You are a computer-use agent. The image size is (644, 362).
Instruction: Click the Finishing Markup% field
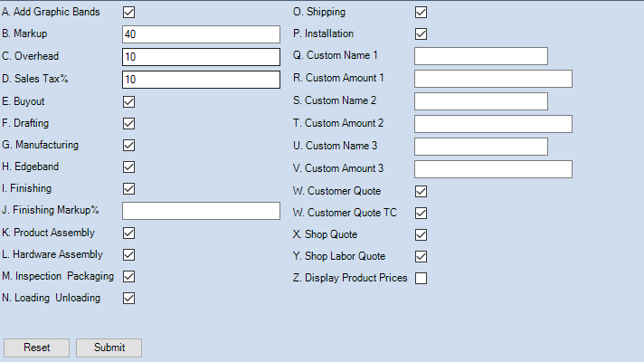click(x=201, y=211)
